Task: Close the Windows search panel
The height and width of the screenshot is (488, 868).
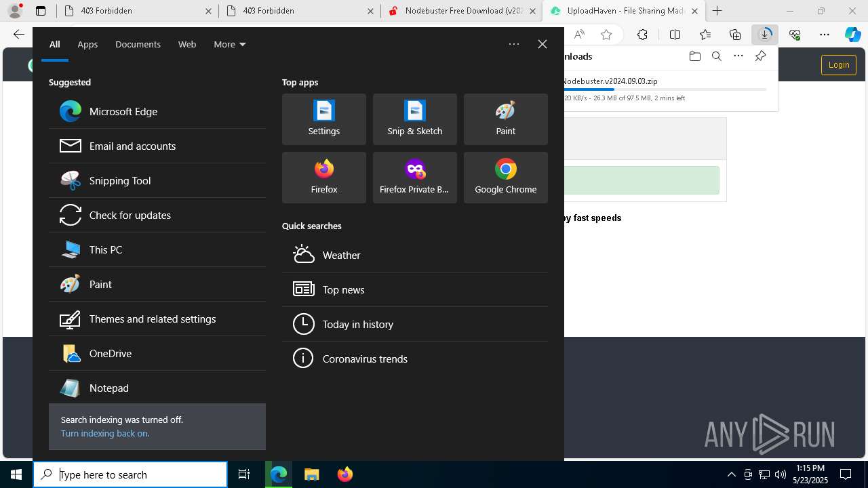Action: click(x=542, y=44)
